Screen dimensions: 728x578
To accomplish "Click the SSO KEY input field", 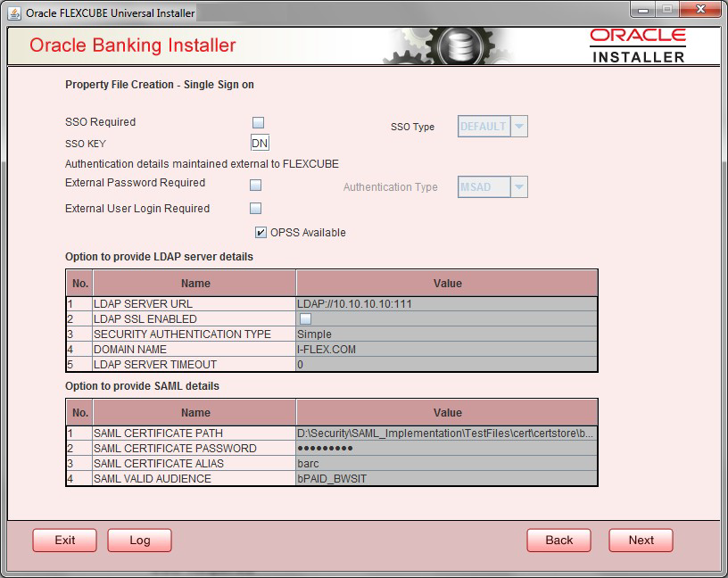I will point(260,143).
